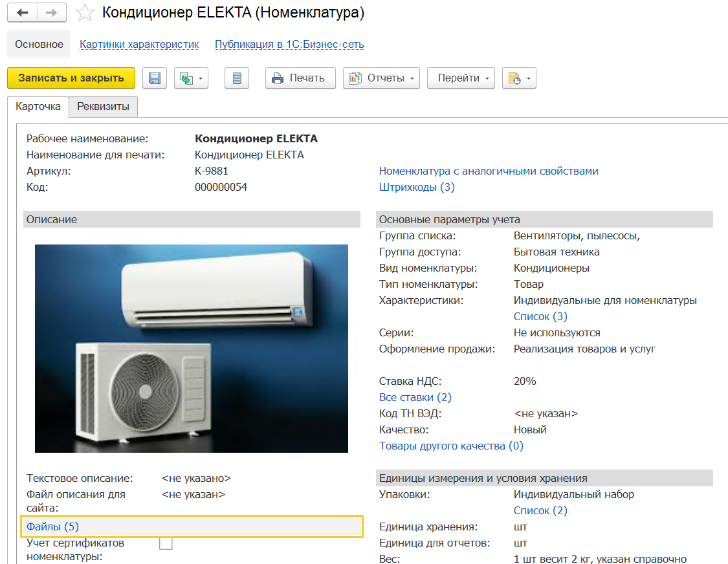Click the Печать button
Image resolution: width=728 pixels, height=564 pixels.
[x=300, y=78]
